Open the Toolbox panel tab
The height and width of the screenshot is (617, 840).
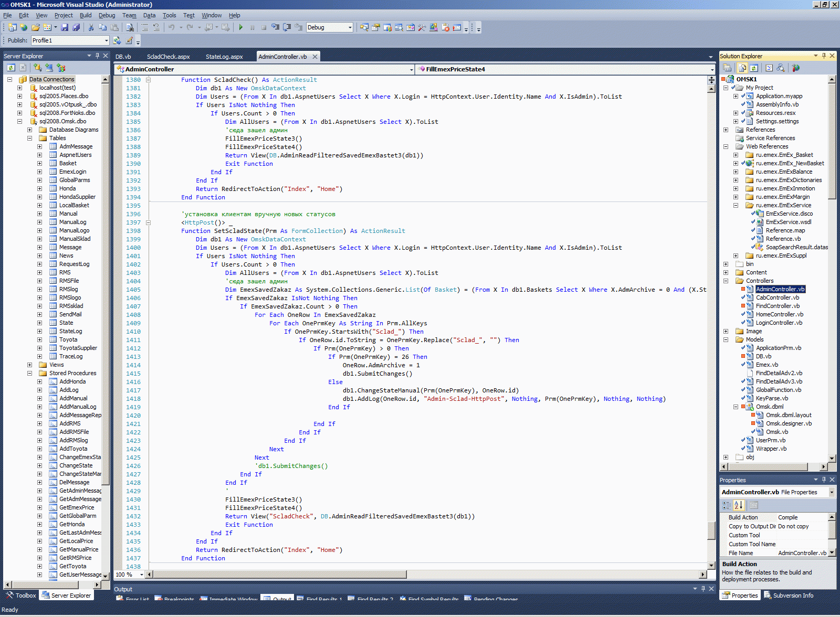point(21,595)
